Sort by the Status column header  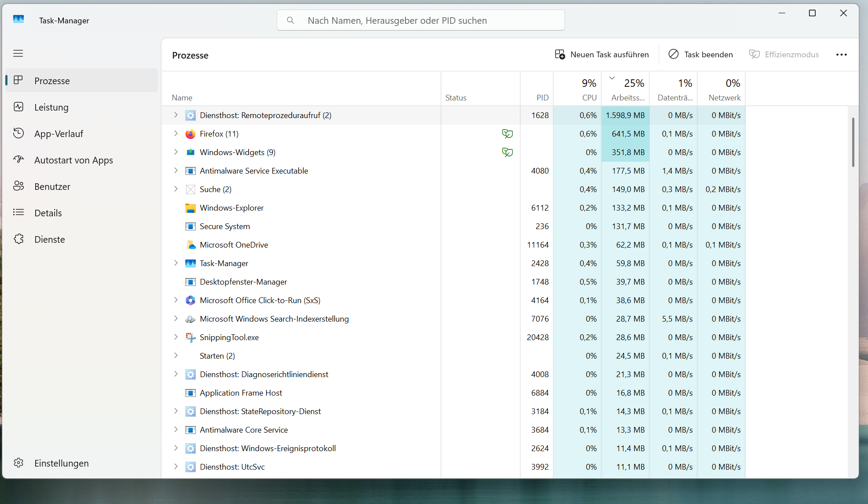point(480,89)
